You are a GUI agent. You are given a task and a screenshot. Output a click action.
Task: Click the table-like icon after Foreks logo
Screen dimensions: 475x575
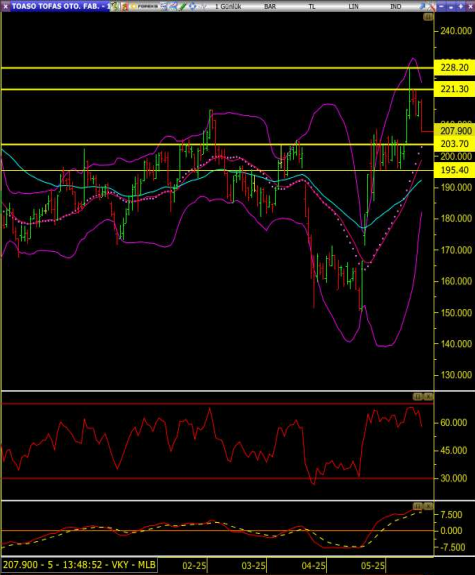(164, 6)
